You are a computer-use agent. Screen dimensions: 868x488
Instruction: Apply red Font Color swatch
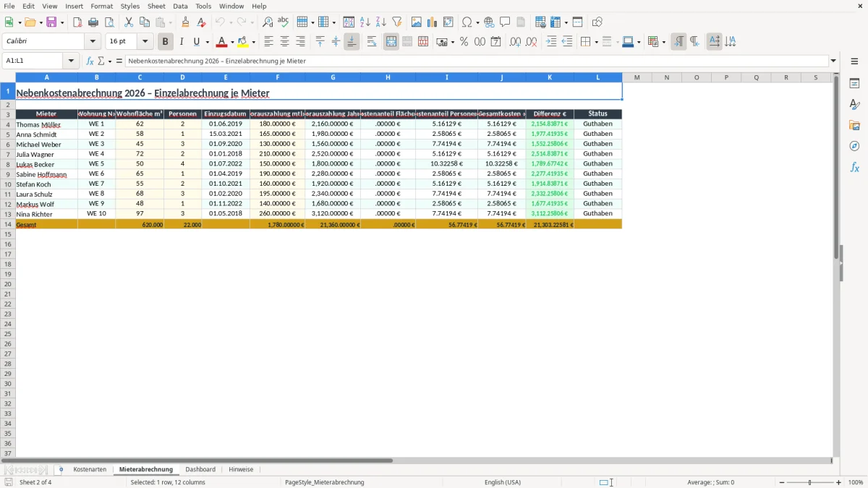tap(222, 42)
